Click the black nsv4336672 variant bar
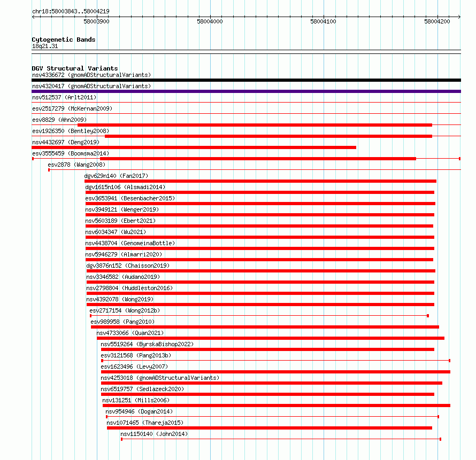The image size is (476, 460). 246,80
